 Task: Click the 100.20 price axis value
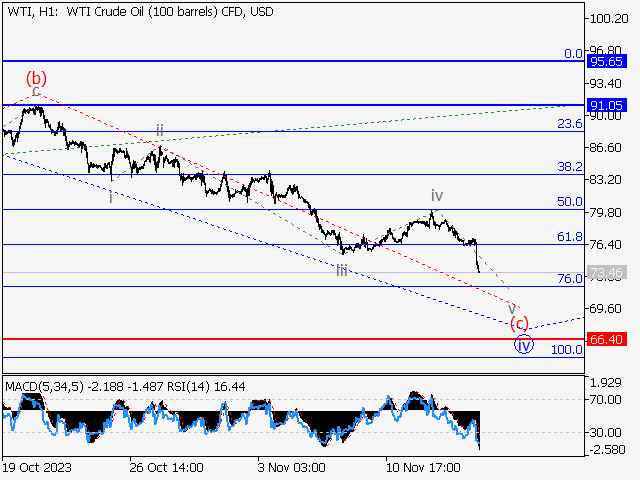[x=609, y=18]
